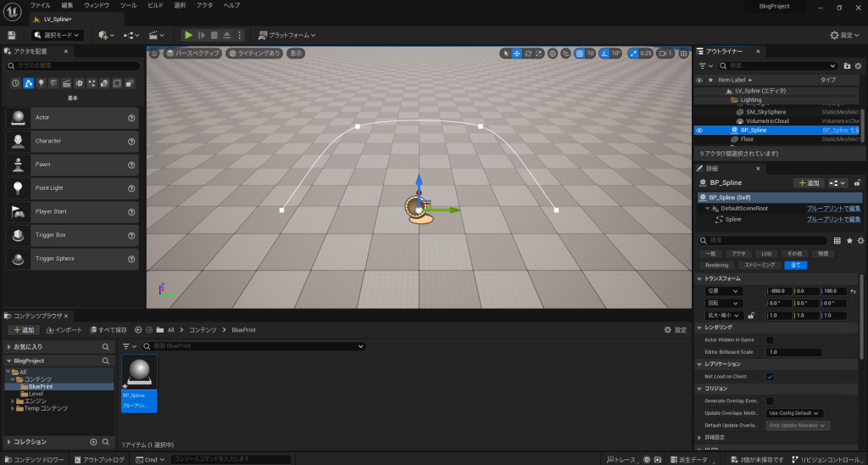868x465 pixels.
Task: Click the viewport hamburger options menu icon
Action: pos(154,53)
